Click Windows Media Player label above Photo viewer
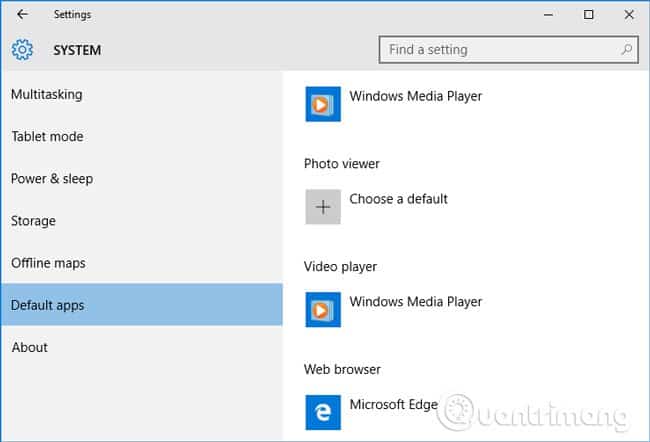 tap(415, 96)
